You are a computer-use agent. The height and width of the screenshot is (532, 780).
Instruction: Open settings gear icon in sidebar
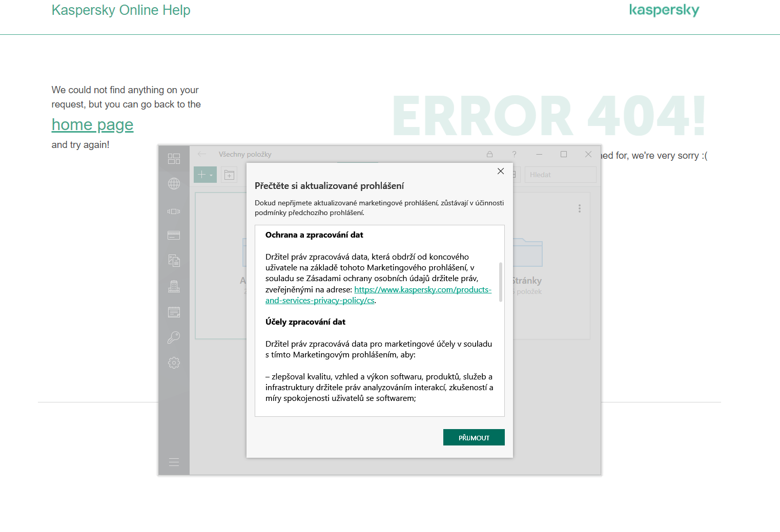coord(174,363)
